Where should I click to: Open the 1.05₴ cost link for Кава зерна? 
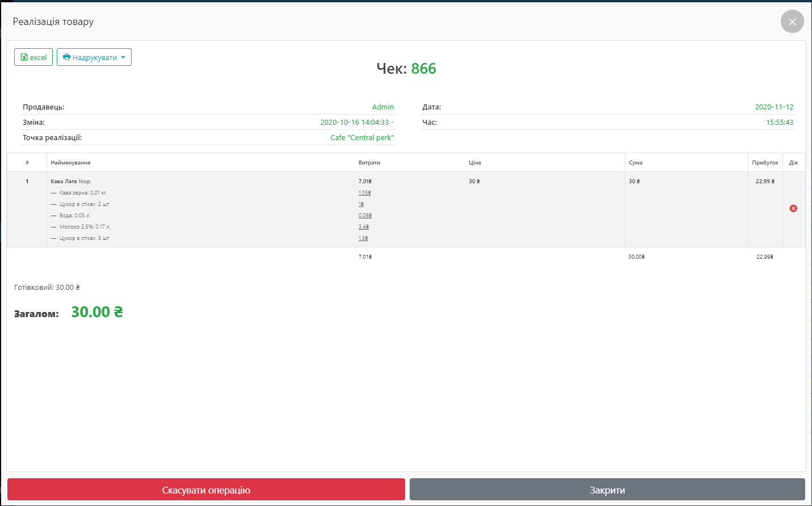(364, 193)
